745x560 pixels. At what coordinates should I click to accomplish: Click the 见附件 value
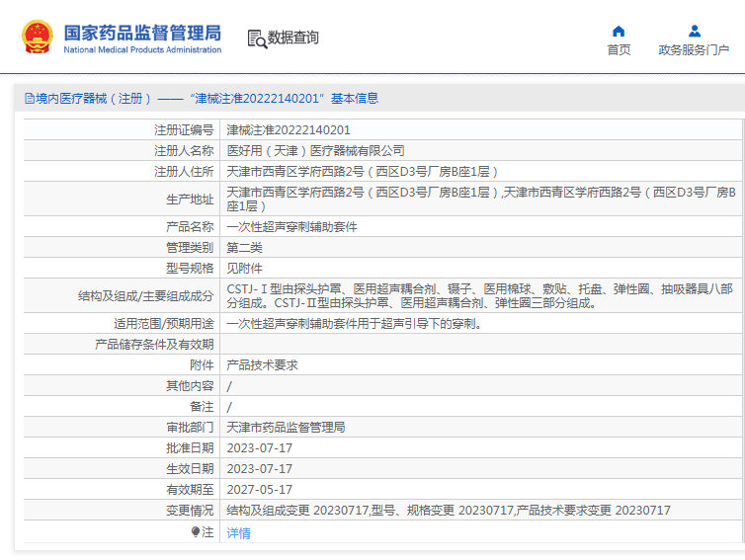point(244,269)
